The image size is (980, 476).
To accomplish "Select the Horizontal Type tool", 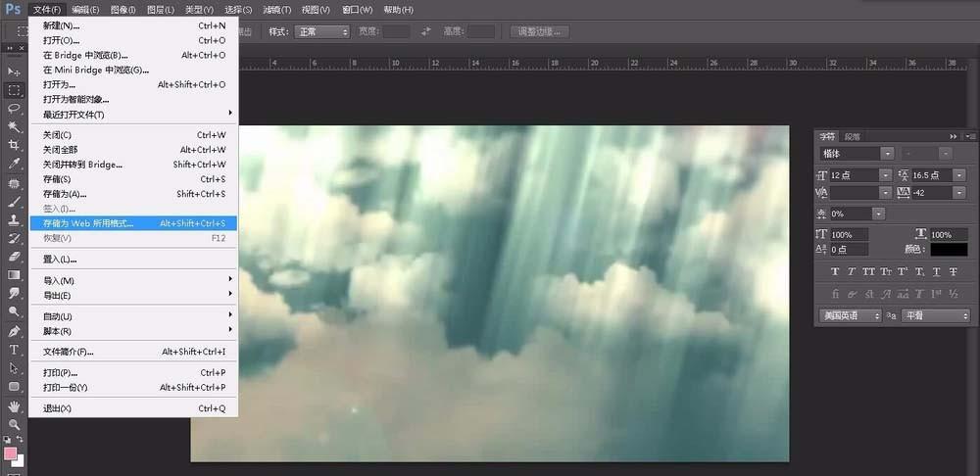I will [13, 350].
